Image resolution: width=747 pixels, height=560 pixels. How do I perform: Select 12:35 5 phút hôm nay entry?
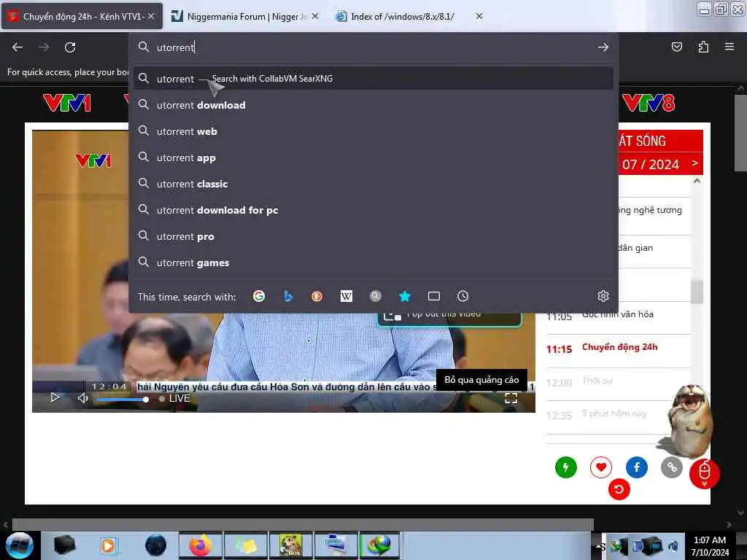[618, 414]
